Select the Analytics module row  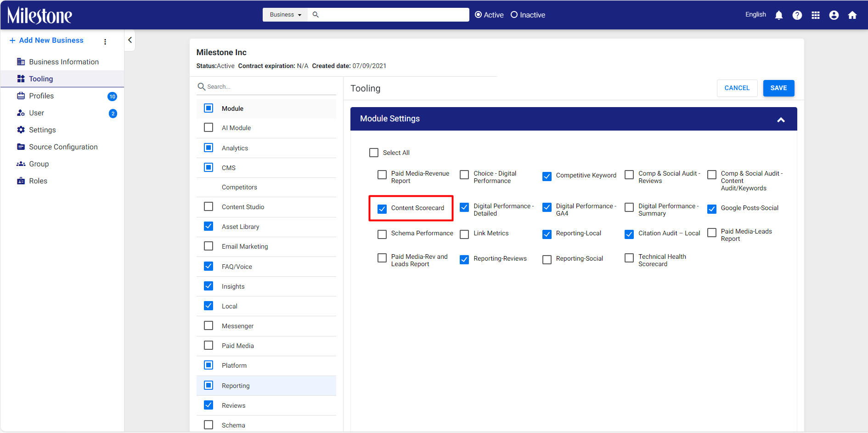(266, 148)
